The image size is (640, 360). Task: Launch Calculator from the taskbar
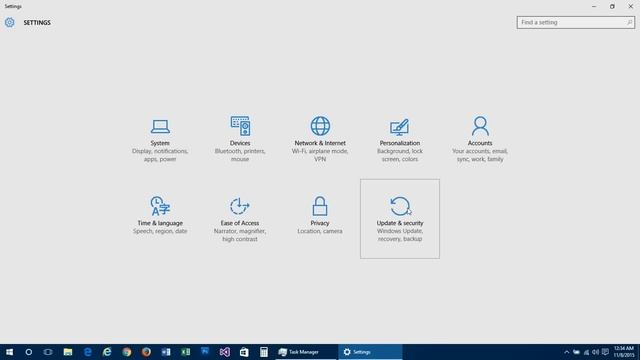coord(264,352)
